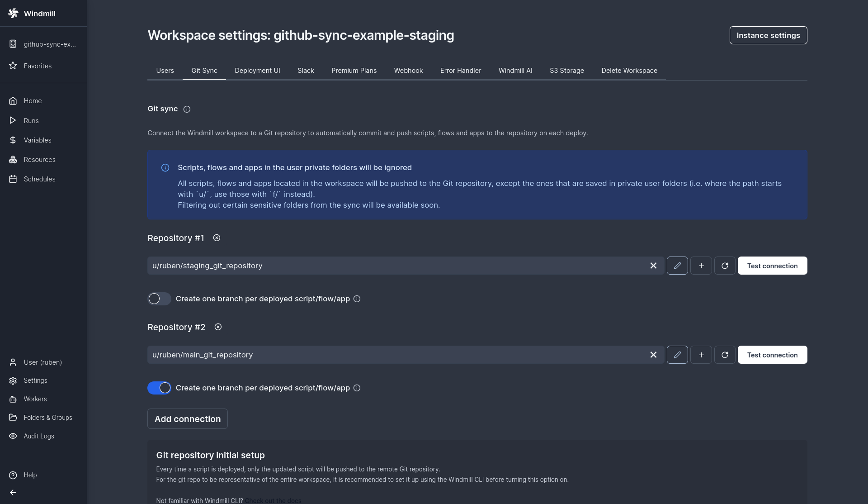This screenshot has height=504, width=868.
Task: Click the Windmill logo icon
Action: 13,13
